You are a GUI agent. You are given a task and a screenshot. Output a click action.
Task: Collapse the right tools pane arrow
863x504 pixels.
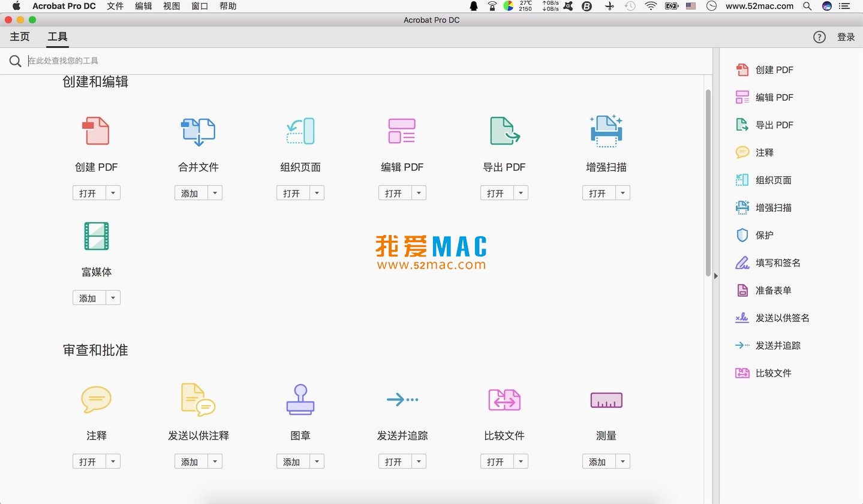tap(715, 276)
